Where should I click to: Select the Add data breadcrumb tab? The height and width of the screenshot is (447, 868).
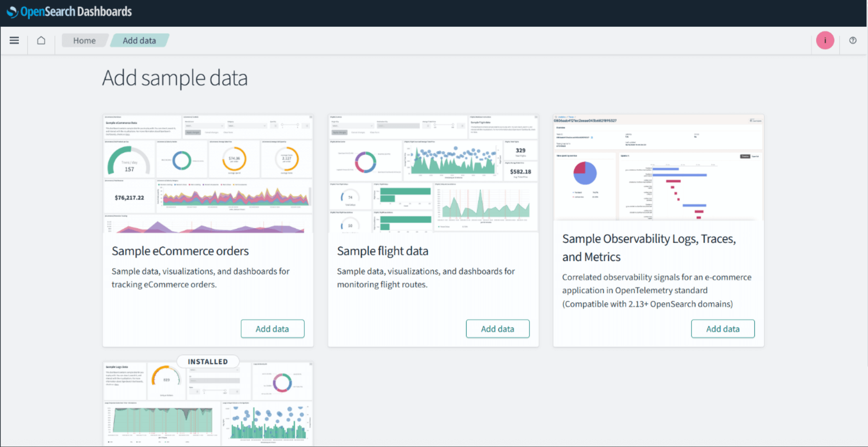click(x=139, y=40)
